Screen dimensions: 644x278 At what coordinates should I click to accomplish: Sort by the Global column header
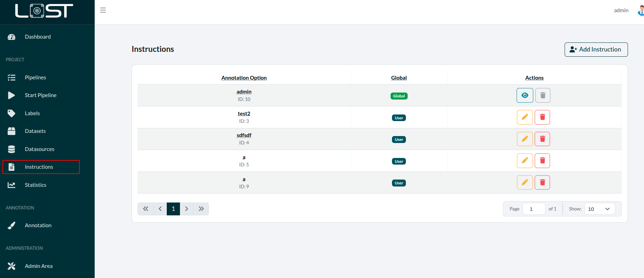point(399,78)
